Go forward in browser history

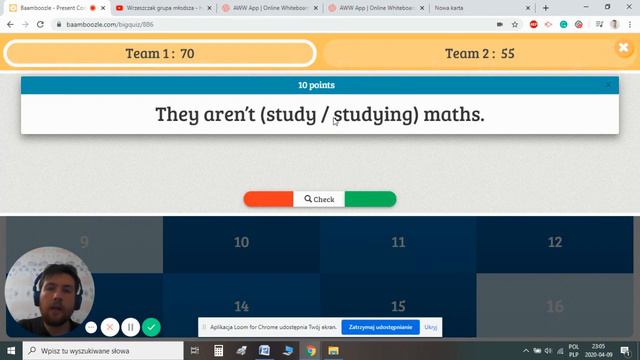25,24
